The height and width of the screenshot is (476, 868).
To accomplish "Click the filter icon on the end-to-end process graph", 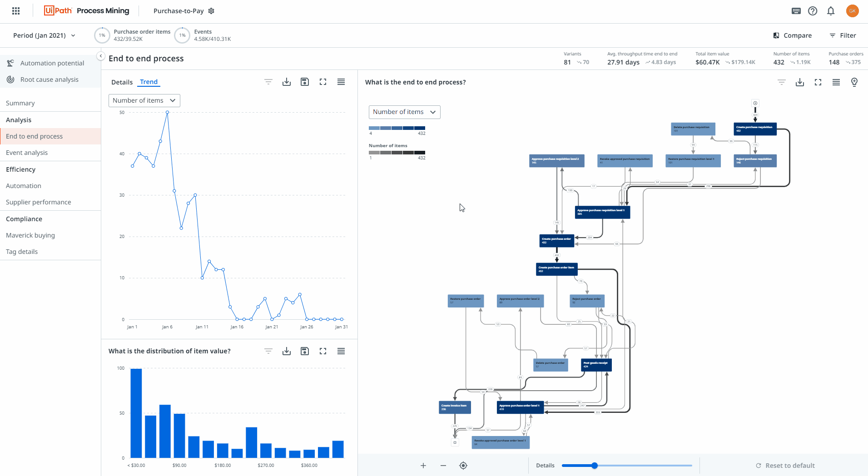I will [781, 82].
